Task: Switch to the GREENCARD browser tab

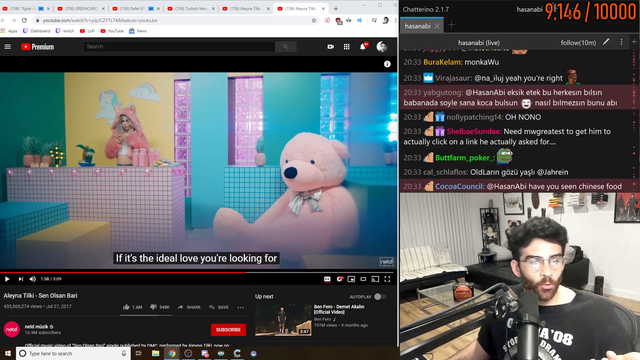Action: (80, 9)
